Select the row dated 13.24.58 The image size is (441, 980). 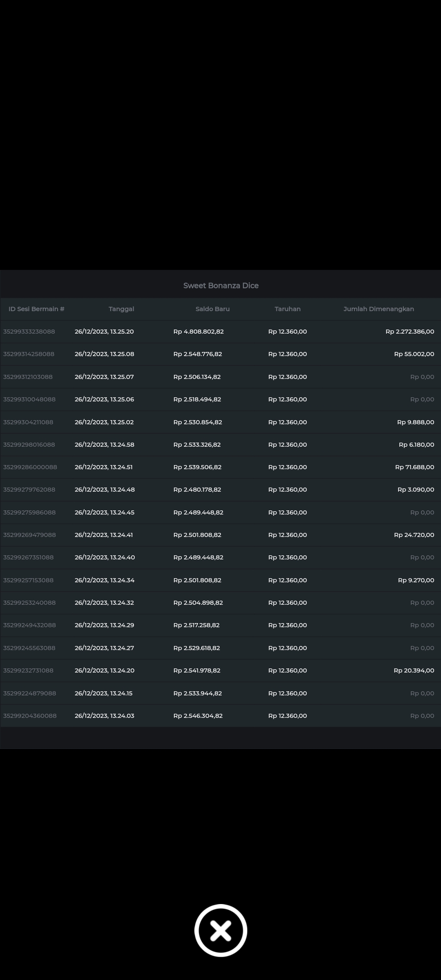pyautogui.click(x=105, y=445)
